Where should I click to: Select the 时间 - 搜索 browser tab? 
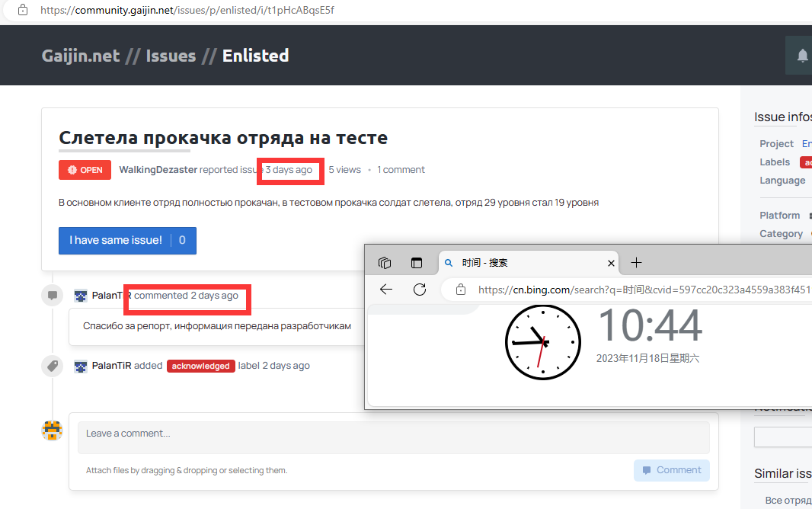pyautogui.click(x=518, y=263)
